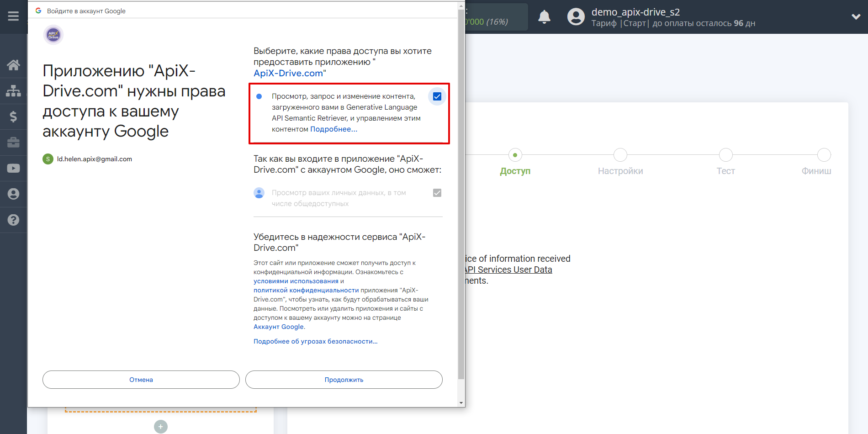Image resolution: width=868 pixels, height=434 pixels.
Task: Click Доступ step circle marker
Action: (515, 155)
